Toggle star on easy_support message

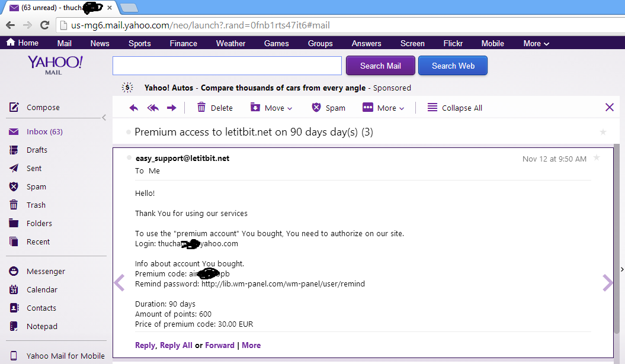click(597, 157)
